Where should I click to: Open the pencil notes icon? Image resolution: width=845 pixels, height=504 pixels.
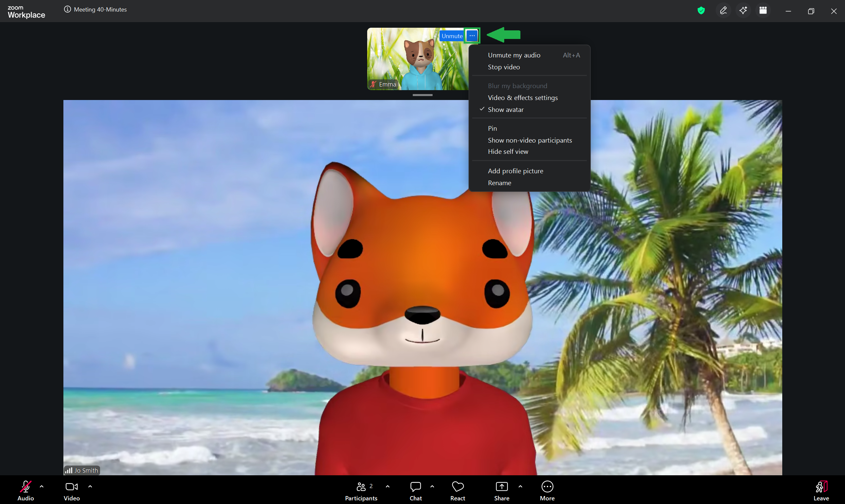tap(723, 11)
